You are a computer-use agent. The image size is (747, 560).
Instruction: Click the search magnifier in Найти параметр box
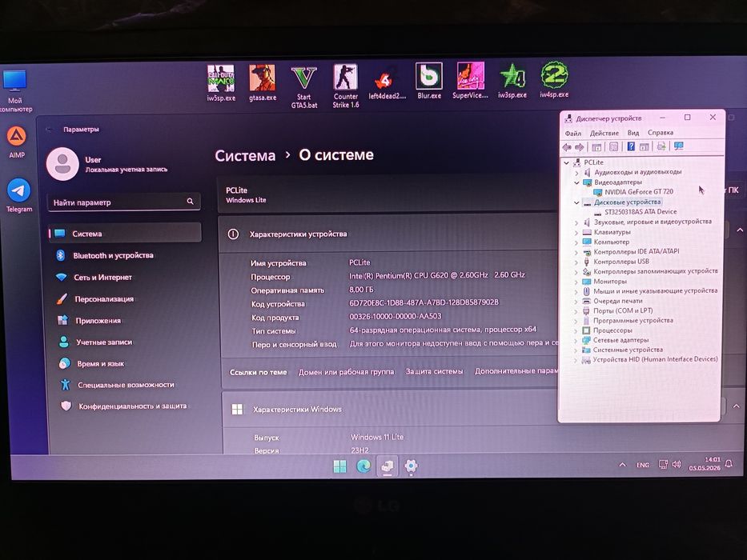pyautogui.click(x=190, y=202)
